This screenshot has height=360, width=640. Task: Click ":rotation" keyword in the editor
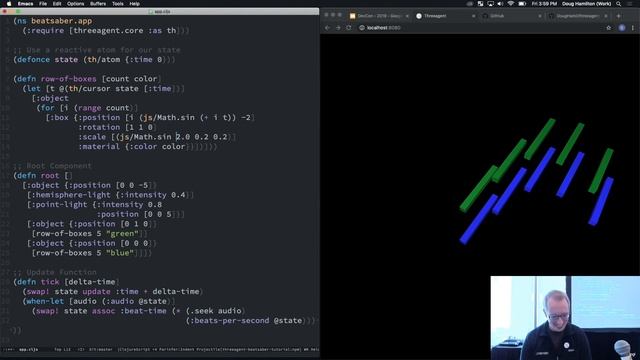point(99,127)
